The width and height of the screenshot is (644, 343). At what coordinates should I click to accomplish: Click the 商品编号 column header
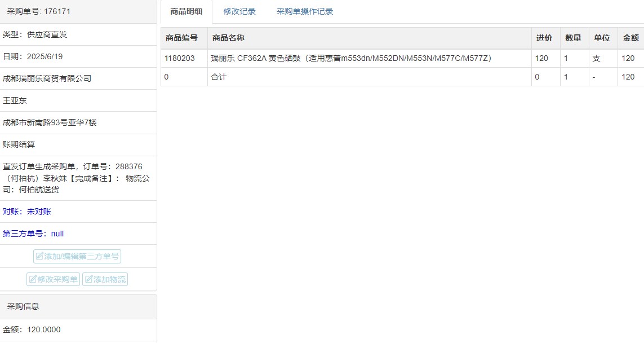pyautogui.click(x=181, y=38)
